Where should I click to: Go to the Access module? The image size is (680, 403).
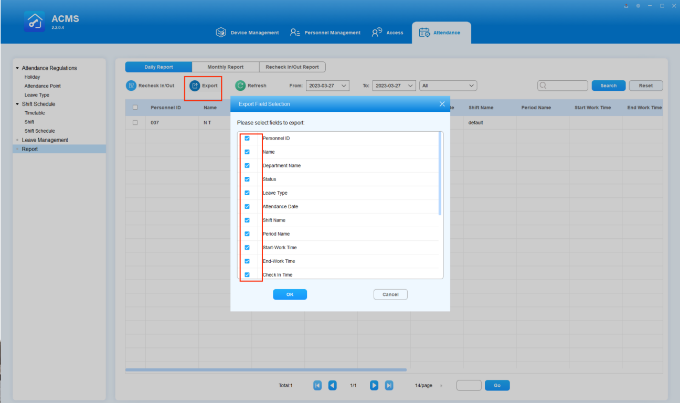coord(388,33)
